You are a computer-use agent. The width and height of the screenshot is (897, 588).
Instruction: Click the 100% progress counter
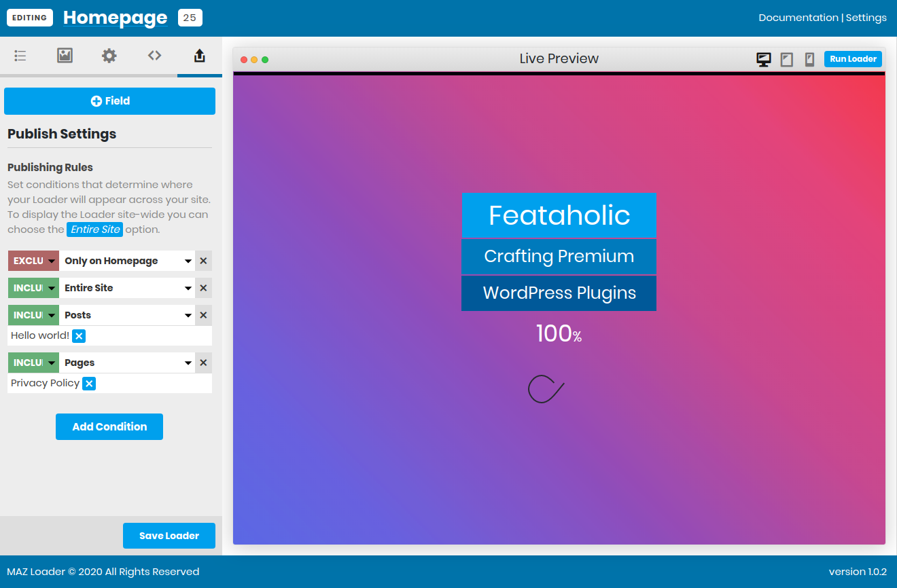point(559,333)
